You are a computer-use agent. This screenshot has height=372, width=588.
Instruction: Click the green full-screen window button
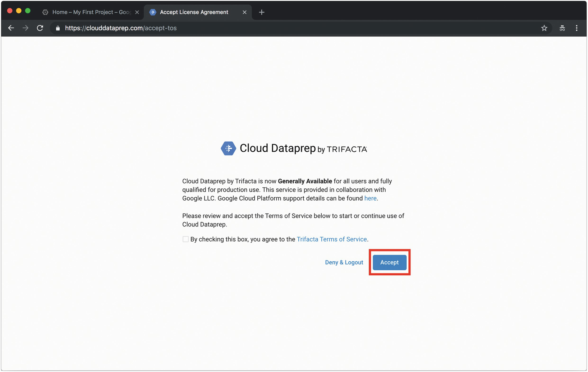pyautogui.click(x=28, y=11)
